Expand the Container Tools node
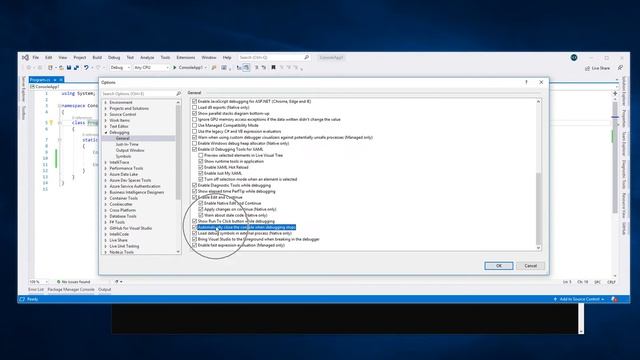Screen dimensions: 640x360 coord(106,198)
